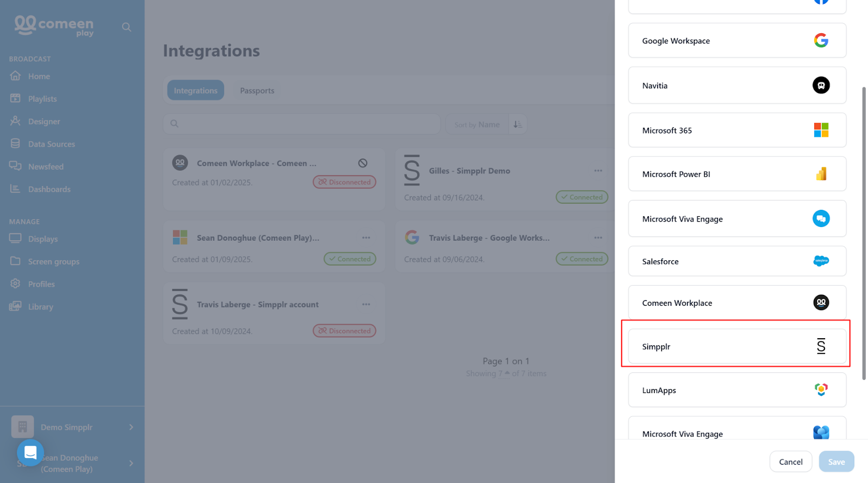Click the Library images icon
This screenshot has height=483, width=868.
click(15, 306)
